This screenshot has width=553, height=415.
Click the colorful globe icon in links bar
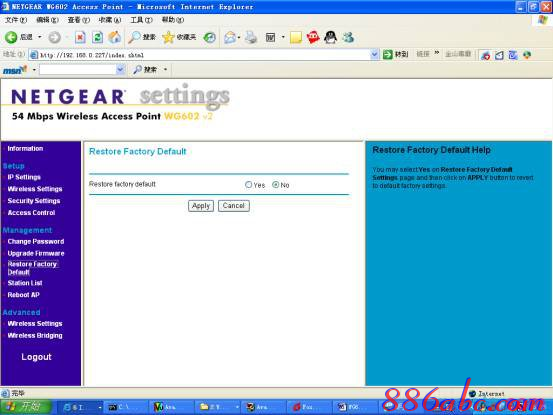[527, 55]
